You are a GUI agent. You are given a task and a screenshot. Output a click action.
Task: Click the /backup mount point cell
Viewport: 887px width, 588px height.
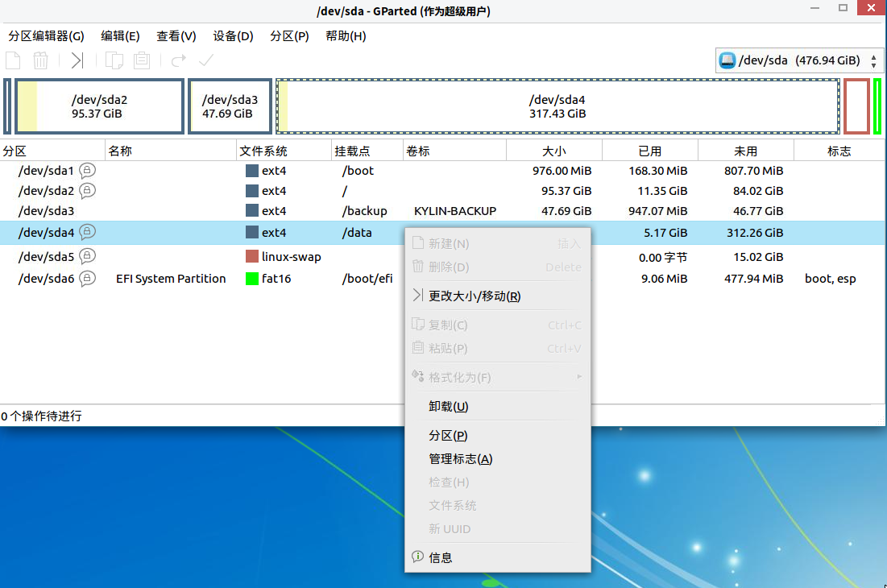point(364,211)
